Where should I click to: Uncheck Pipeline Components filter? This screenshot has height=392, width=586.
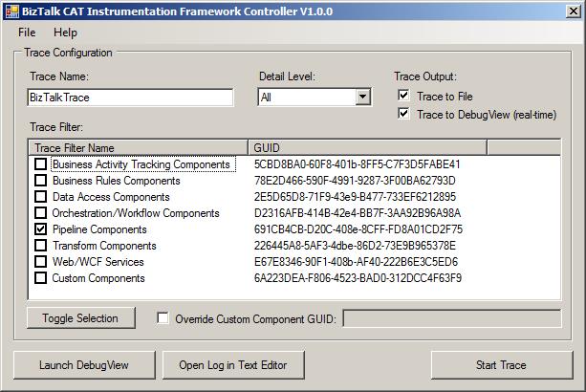41,229
